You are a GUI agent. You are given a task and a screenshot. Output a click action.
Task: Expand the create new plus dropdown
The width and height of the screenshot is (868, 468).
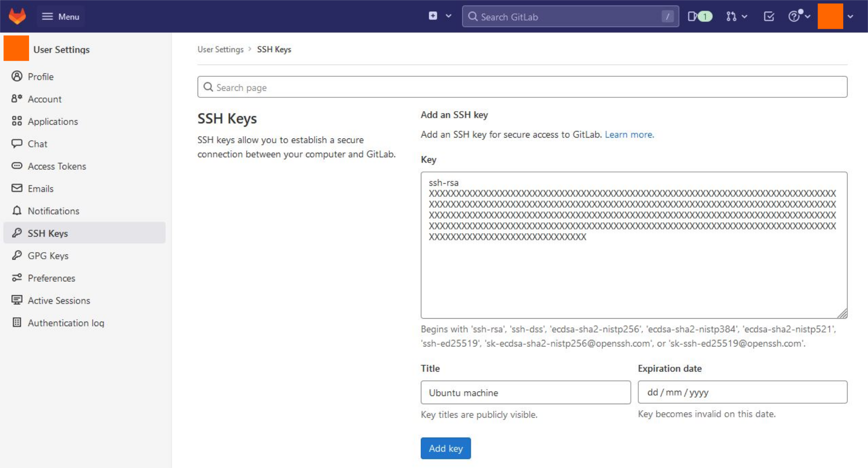click(440, 16)
